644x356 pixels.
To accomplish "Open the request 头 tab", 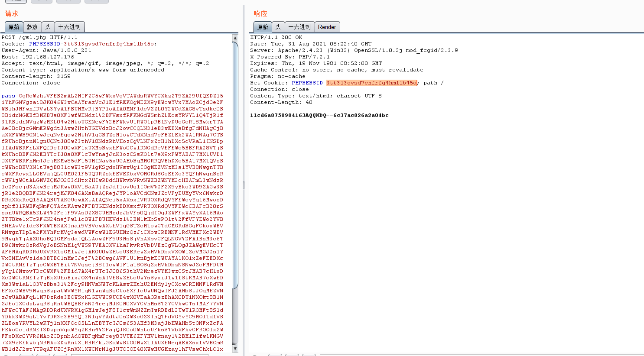I will click(x=48, y=27).
